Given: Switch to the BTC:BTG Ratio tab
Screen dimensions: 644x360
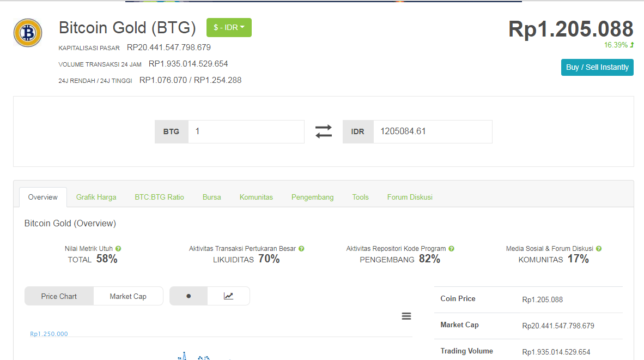Looking at the screenshot, I should pyautogui.click(x=159, y=197).
